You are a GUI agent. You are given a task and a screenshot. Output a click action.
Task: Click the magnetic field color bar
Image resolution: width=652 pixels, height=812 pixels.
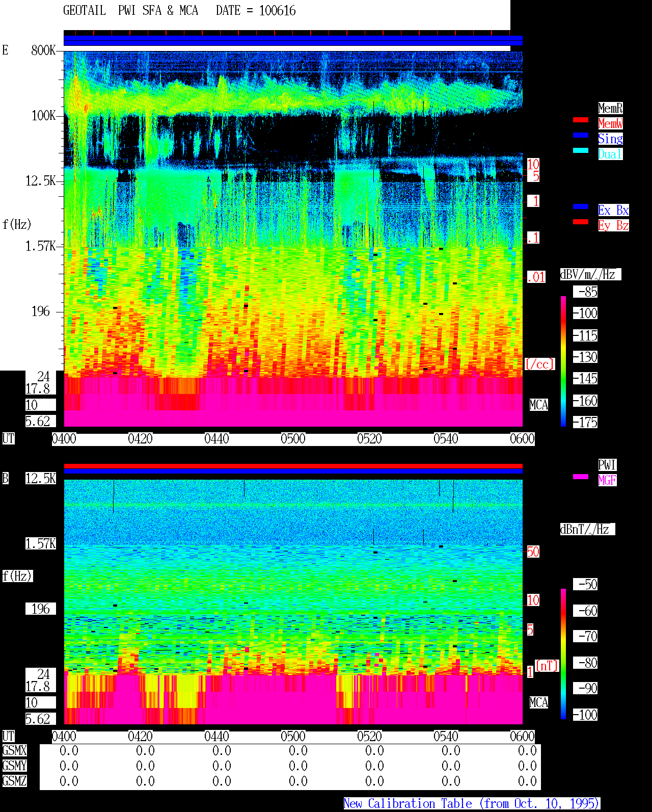[563, 654]
